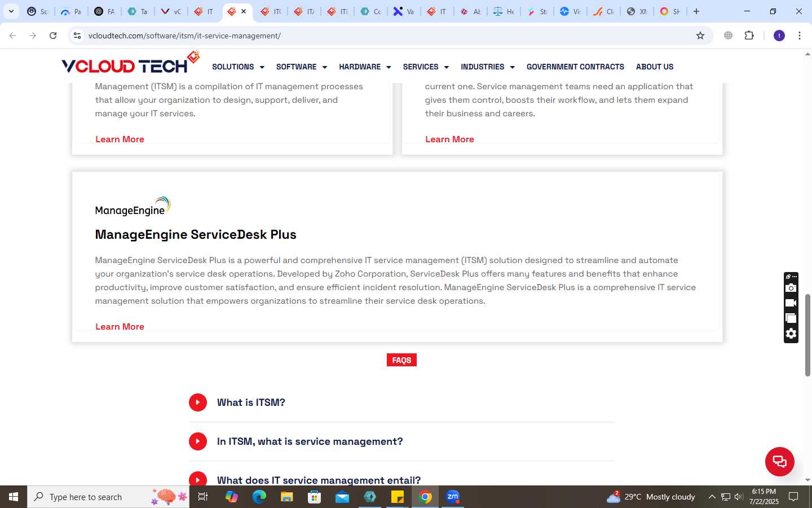Open the Chrome extensions puzzle icon
The height and width of the screenshot is (508, 812).
(749, 36)
